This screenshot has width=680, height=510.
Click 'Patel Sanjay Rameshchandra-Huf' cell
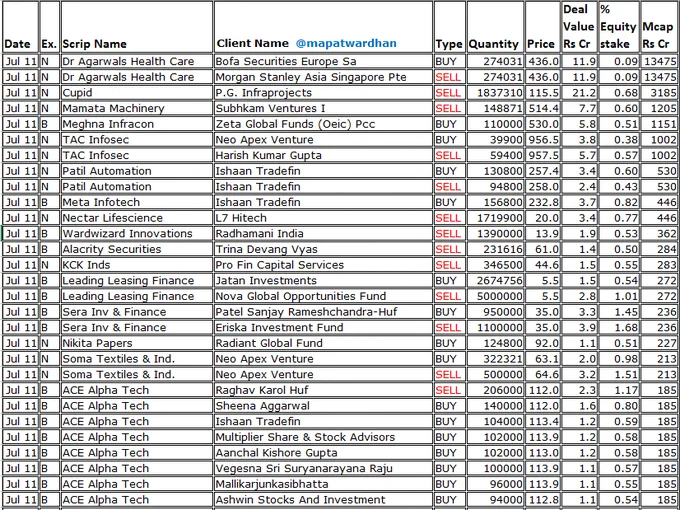(323, 311)
